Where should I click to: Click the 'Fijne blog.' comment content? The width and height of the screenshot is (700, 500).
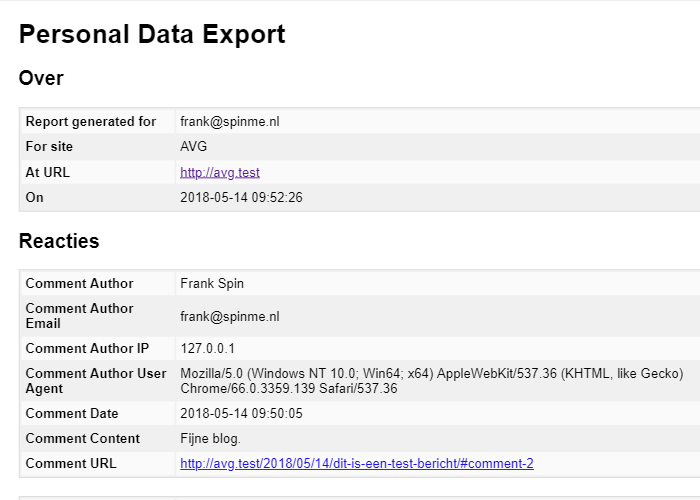[210, 439]
